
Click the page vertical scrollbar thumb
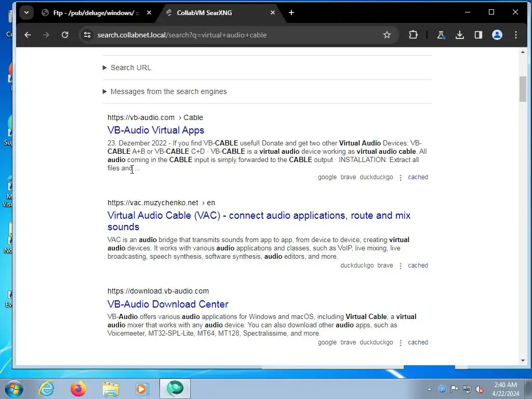[523, 89]
